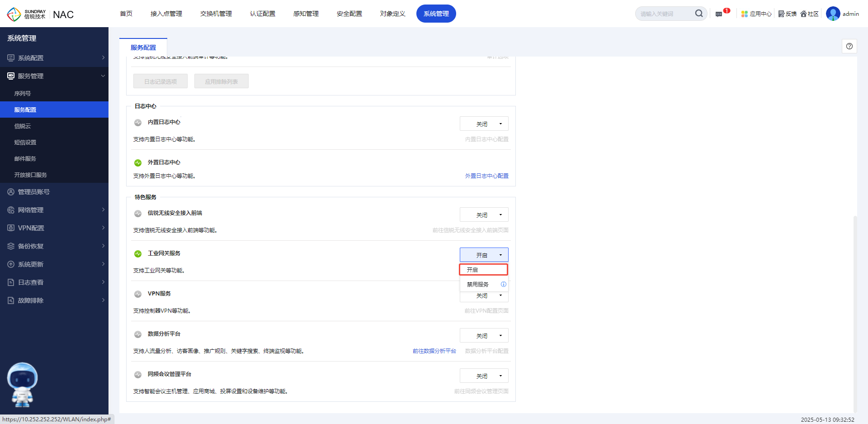Expand VPN配置 sidebar section

[x=103, y=228]
